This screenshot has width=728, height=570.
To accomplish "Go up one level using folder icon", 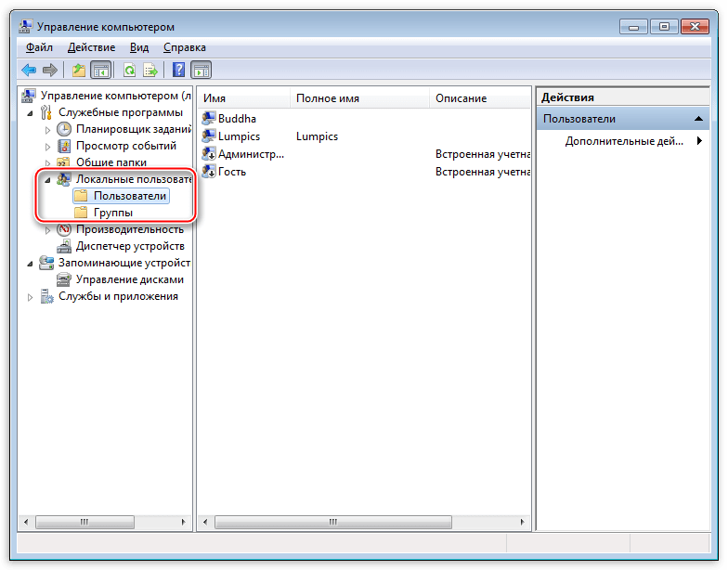I will [79, 71].
